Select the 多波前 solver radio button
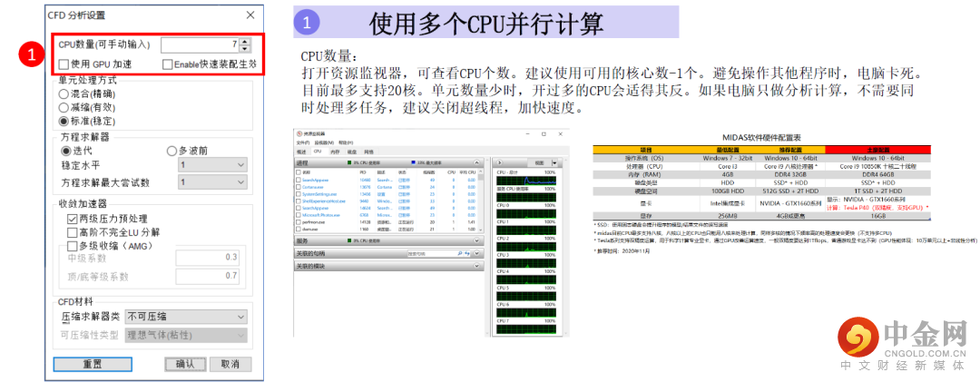Screen dimensions: 980x382 tap(172, 151)
